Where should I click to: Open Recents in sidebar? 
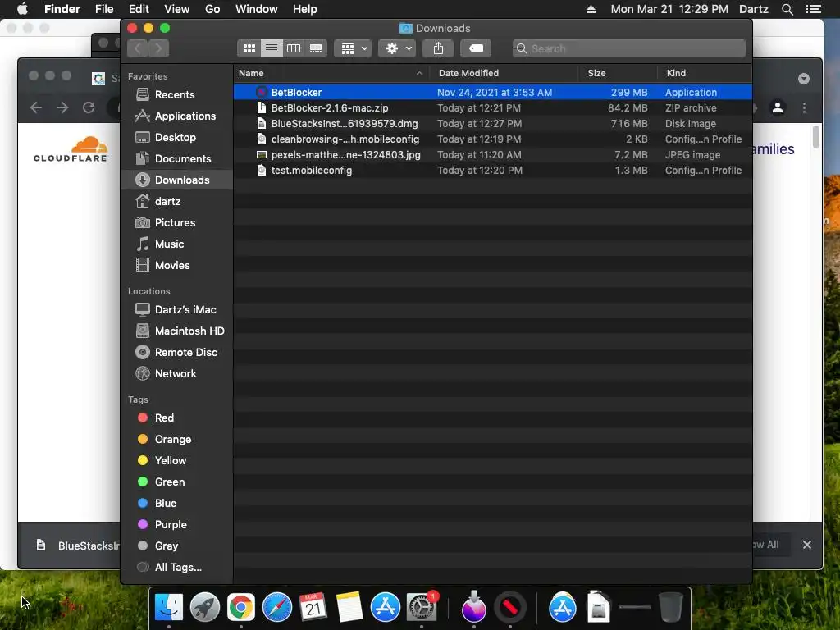point(177,94)
